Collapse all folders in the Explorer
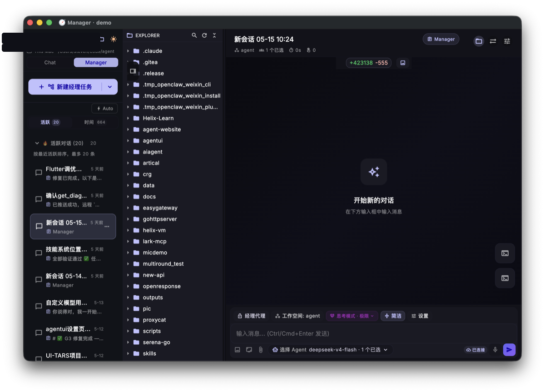This screenshot has width=545, height=392. click(214, 35)
